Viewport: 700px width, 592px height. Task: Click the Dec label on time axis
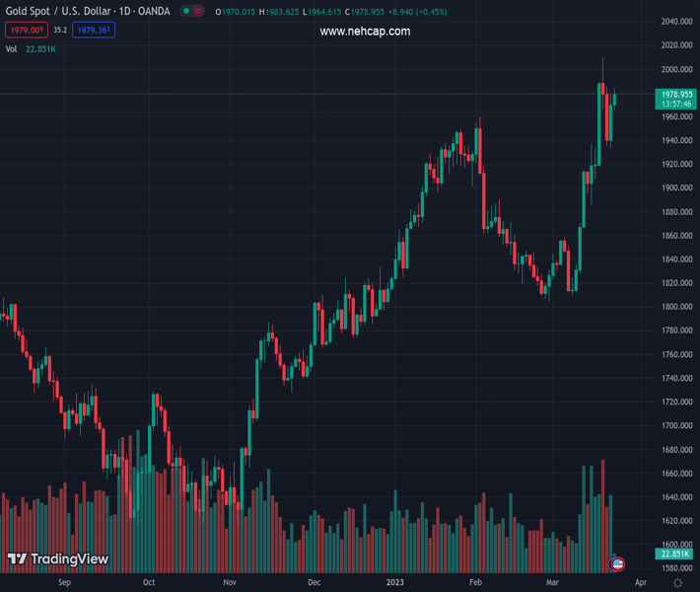tap(314, 583)
